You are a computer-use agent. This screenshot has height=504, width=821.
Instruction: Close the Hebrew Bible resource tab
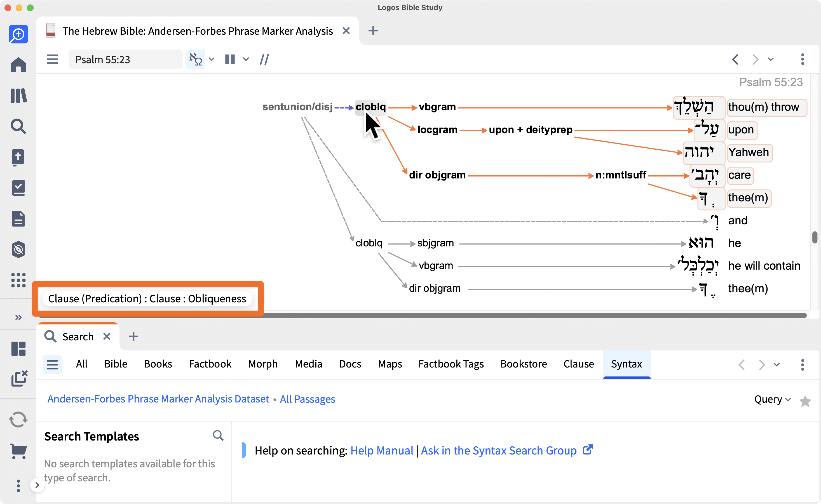tap(346, 31)
